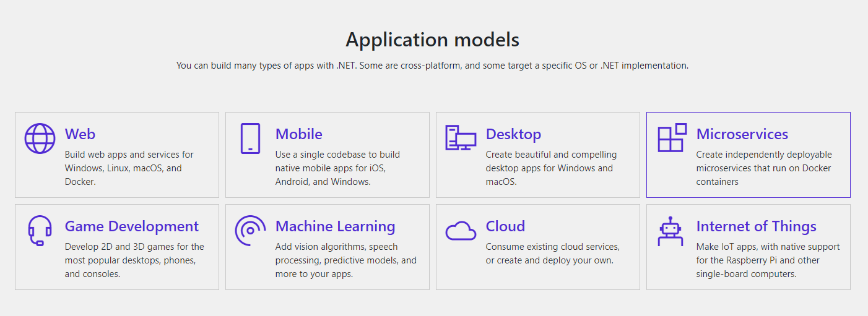Click the headset icon on Game Development card
This screenshot has height=316, width=868.
(40, 231)
